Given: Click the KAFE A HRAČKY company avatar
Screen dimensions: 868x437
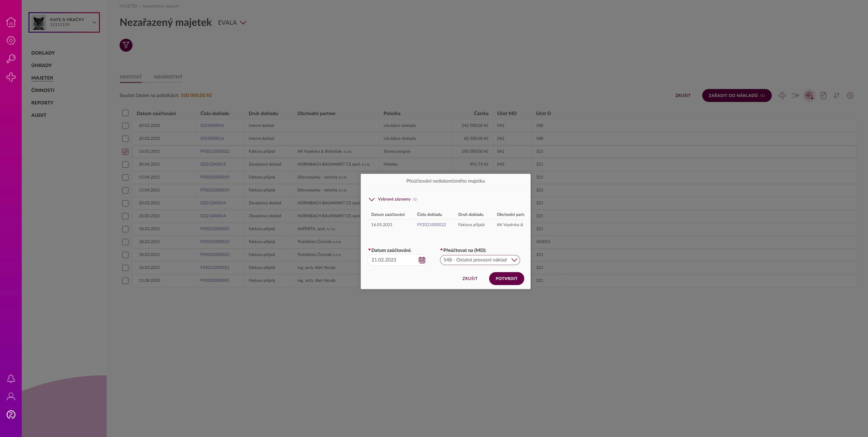Looking at the screenshot, I should point(39,23).
